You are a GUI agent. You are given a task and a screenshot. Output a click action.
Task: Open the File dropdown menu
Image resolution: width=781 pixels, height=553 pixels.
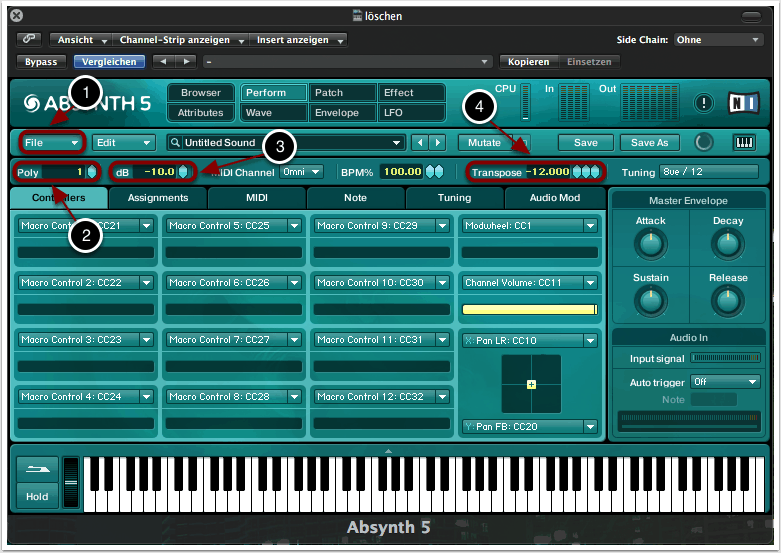tap(52, 143)
